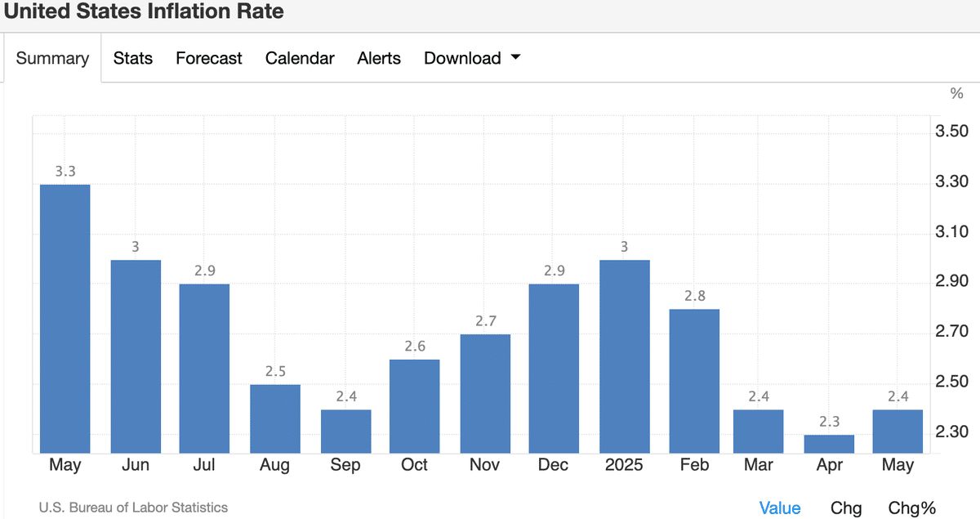The width and height of the screenshot is (980, 519).
Task: Switch to the Stats tab
Action: [133, 58]
